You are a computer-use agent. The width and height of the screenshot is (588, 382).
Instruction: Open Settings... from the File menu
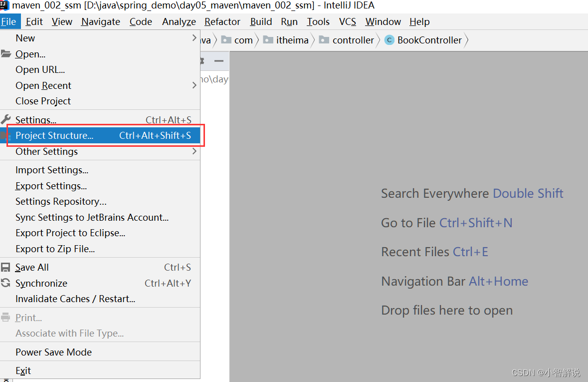100,119
